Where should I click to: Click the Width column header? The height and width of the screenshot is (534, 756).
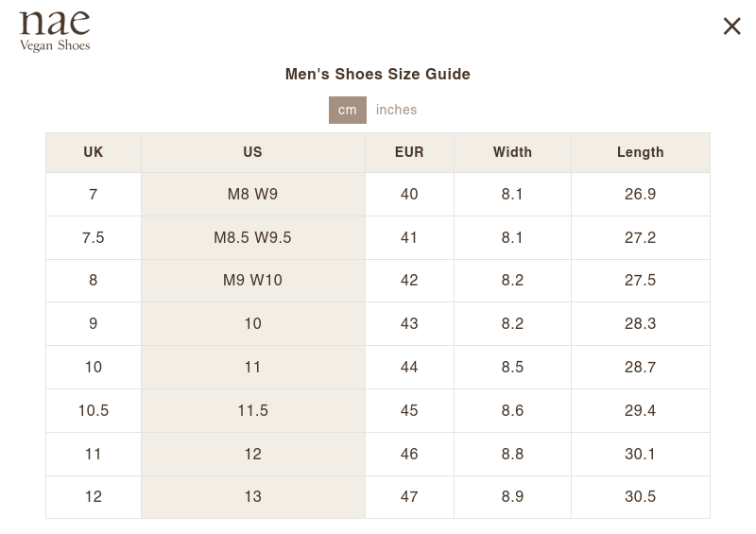click(512, 152)
